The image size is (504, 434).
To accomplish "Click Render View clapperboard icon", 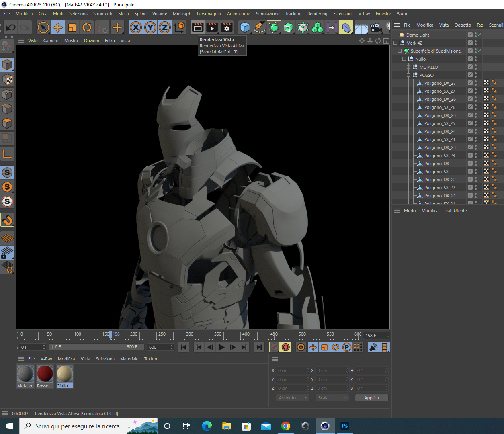I will [x=197, y=27].
